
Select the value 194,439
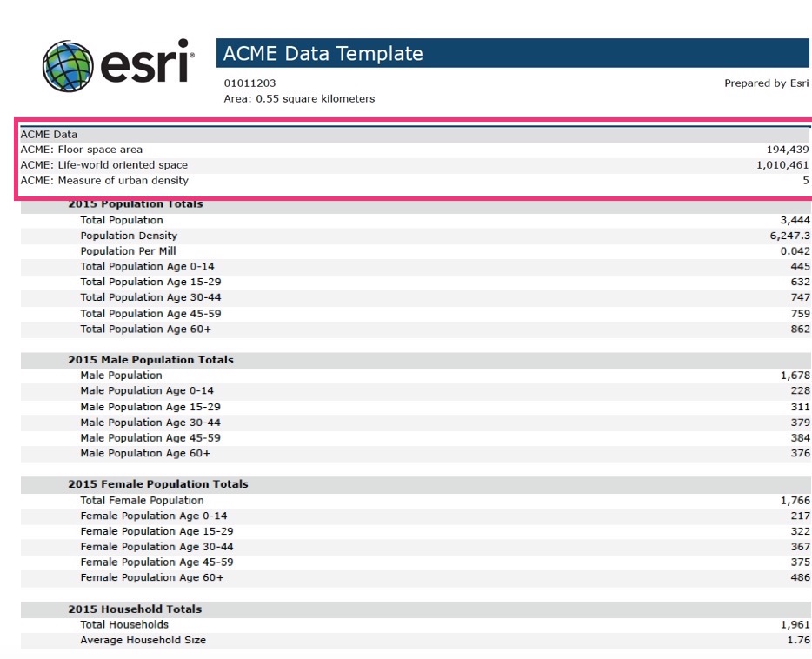(x=788, y=150)
